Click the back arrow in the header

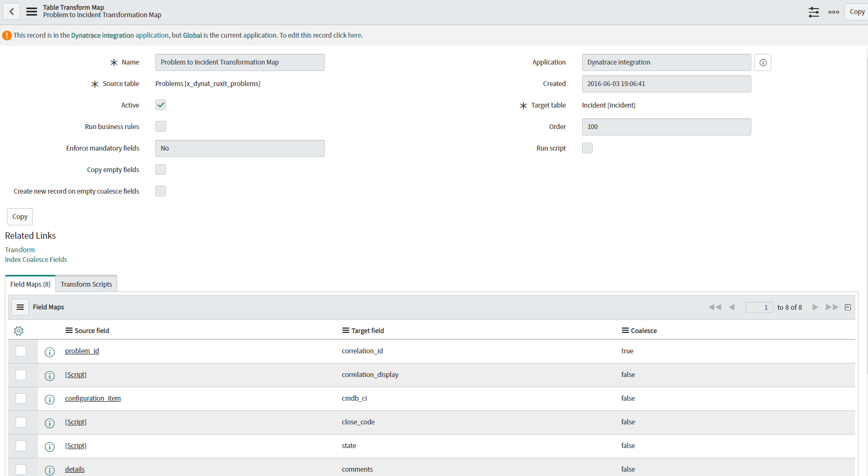pos(11,11)
